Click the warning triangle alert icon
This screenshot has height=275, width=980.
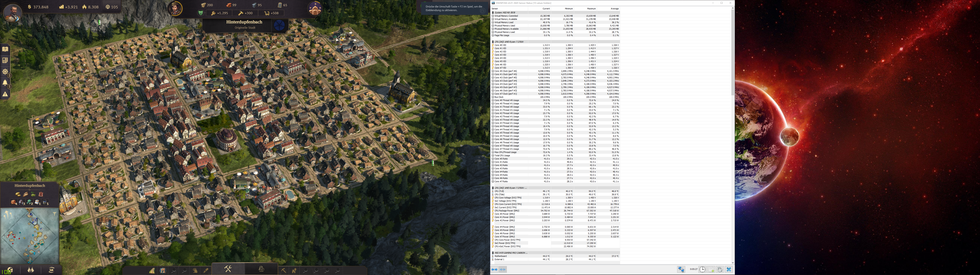[5, 94]
